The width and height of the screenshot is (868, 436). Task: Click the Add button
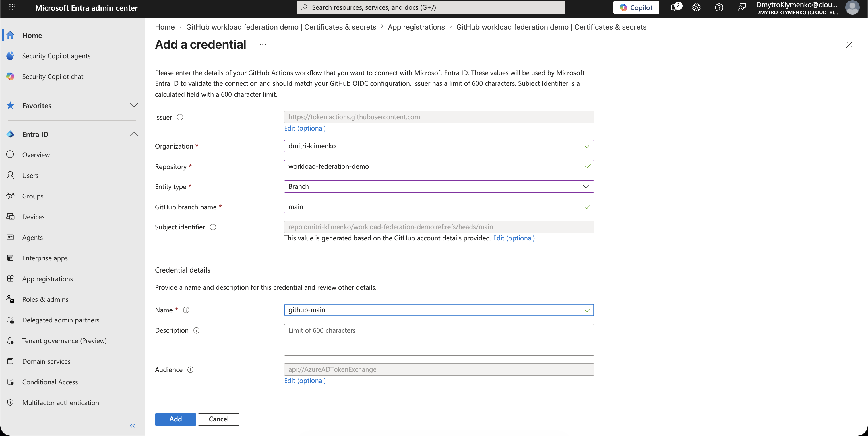pos(175,419)
